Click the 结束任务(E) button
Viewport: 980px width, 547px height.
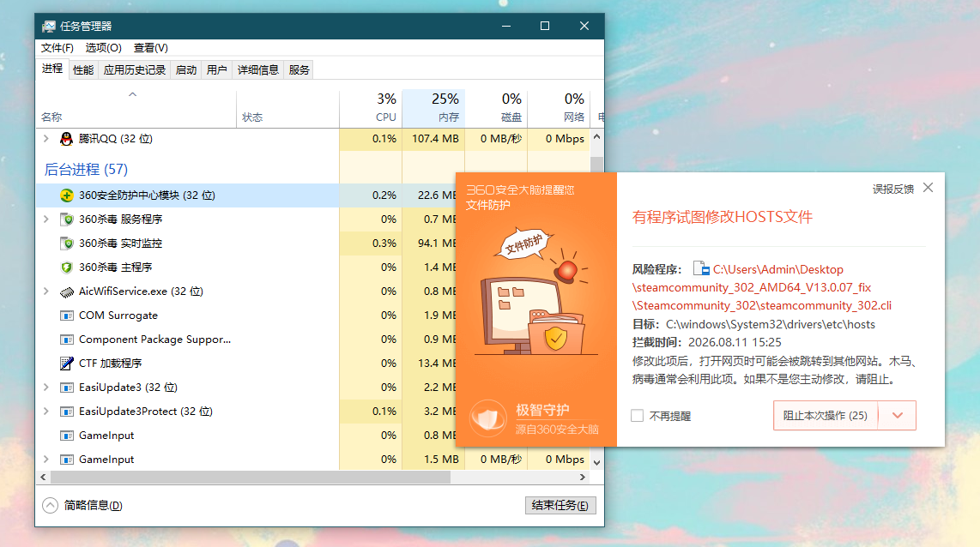pyautogui.click(x=560, y=505)
